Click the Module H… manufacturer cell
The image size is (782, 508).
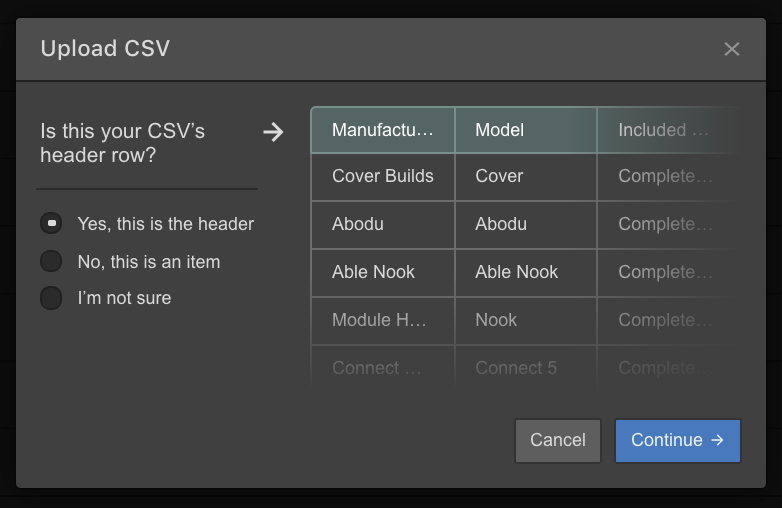[383, 320]
